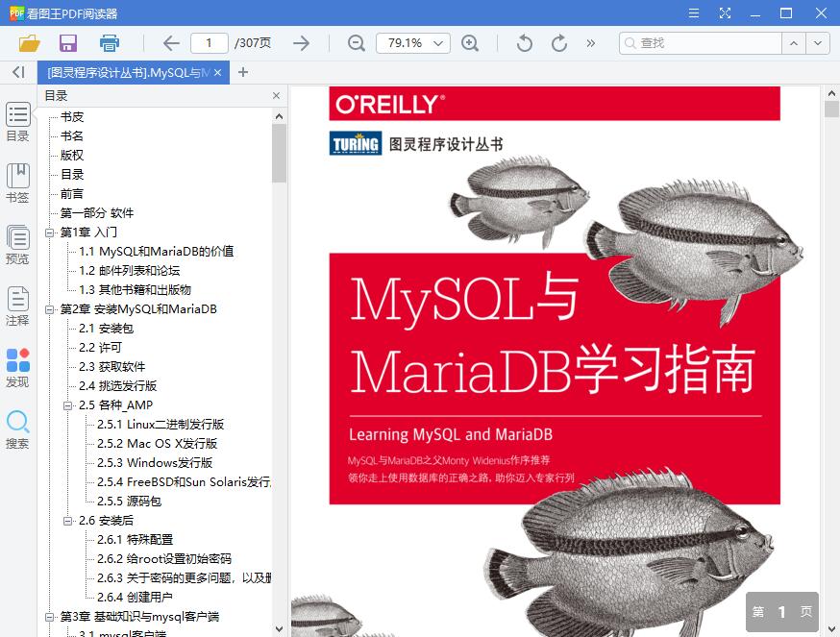Jump to 书皮 in outline

click(72, 117)
